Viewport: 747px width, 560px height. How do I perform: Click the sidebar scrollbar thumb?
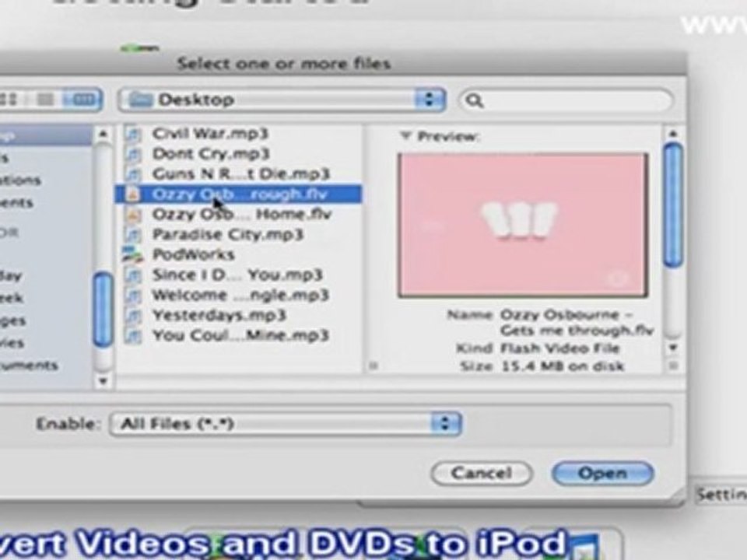tap(103, 310)
